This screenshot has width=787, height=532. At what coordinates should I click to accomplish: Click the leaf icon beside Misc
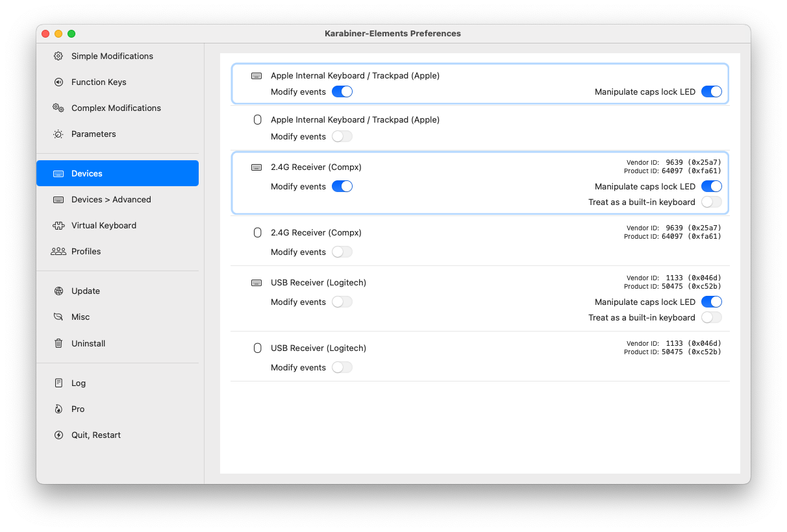[x=58, y=317]
